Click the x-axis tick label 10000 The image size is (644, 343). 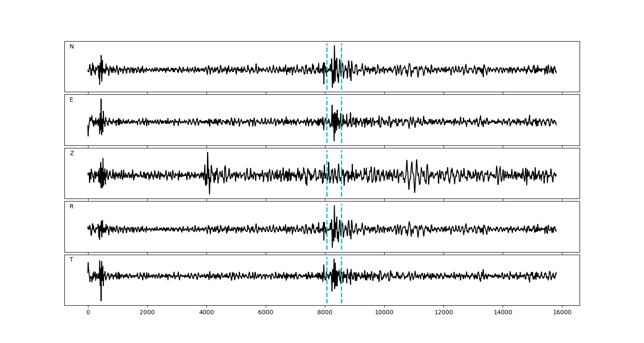pyautogui.click(x=384, y=313)
